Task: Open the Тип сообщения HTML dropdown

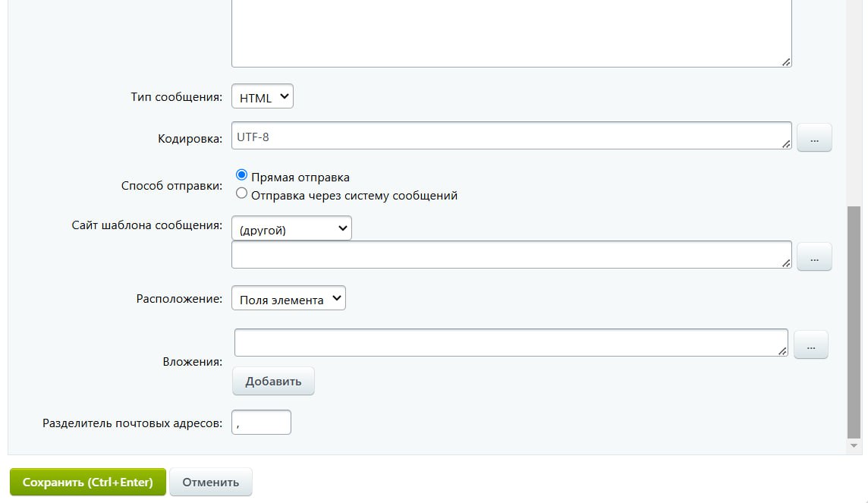Action: coord(262,97)
